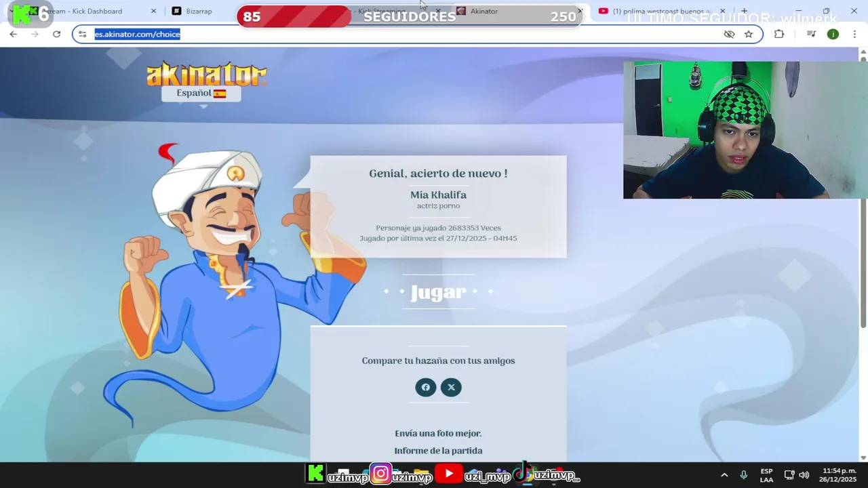Click the Jugar button
This screenshot has height=488, width=868.
point(438,292)
